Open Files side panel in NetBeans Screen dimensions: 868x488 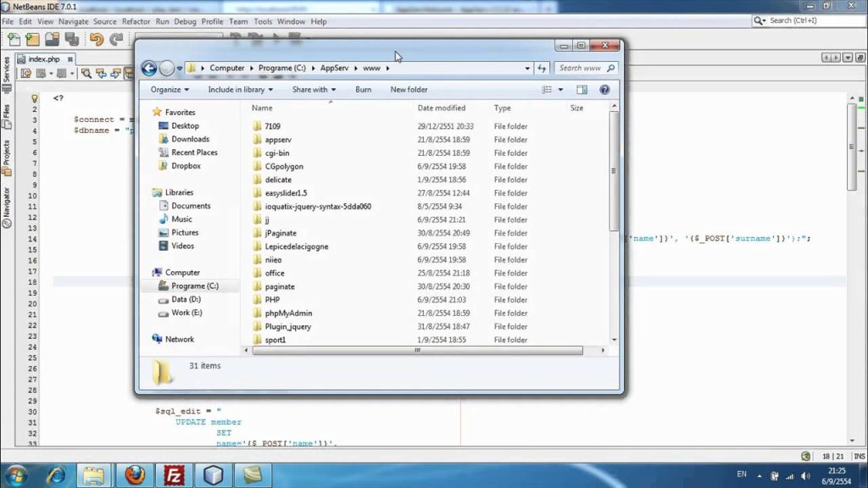[x=6, y=117]
